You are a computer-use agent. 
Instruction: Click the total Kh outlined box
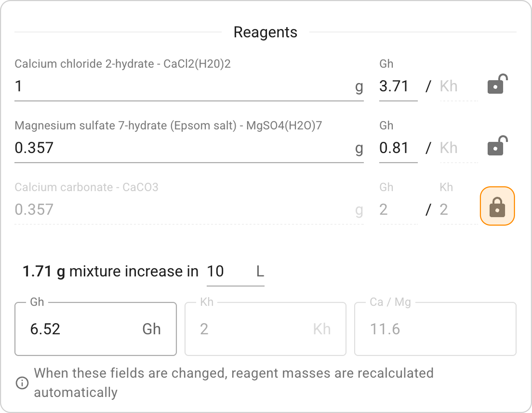point(265,329)
